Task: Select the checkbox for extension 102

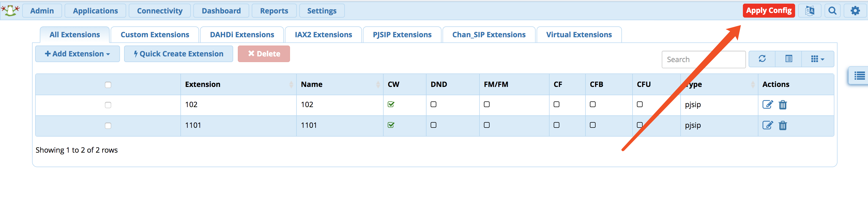Action: pyautogui.click(x=108, y=105)
